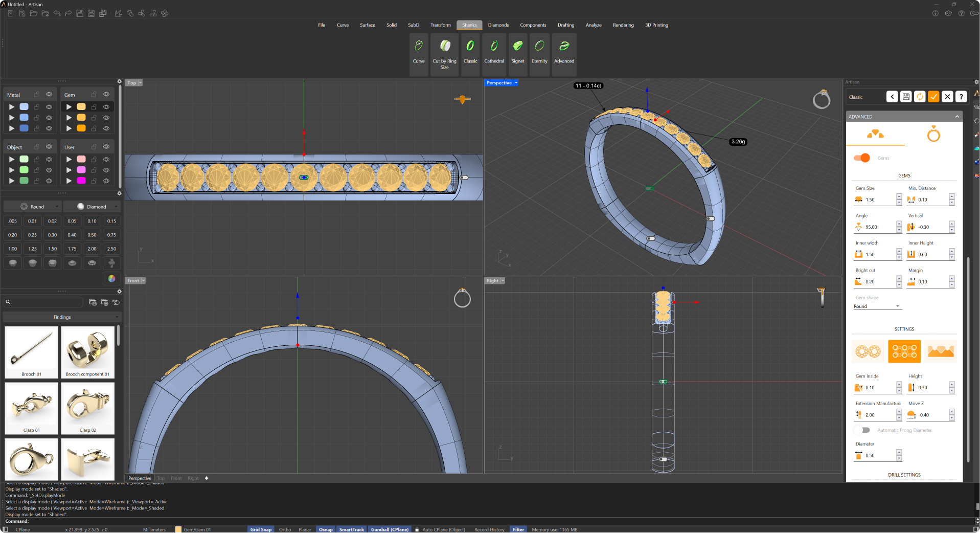The image size is (980, 533).
Task: Save the Classic shank preset
Action: point(906,97)
